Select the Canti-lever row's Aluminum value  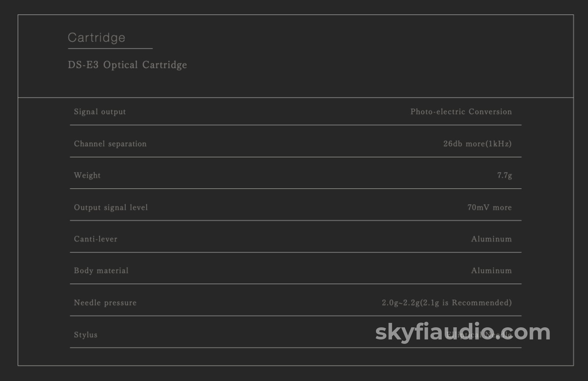click(x=491, y=239)
